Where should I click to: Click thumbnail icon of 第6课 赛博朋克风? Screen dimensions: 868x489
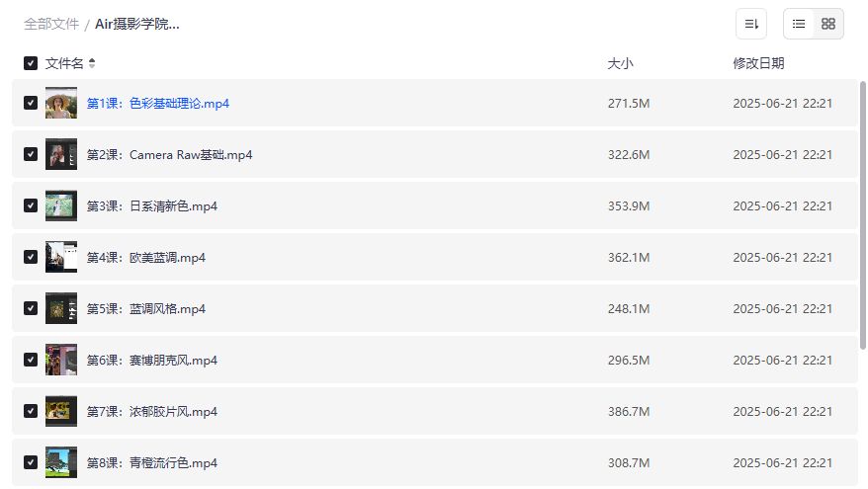pyautogui.click(x=61, y=361)
